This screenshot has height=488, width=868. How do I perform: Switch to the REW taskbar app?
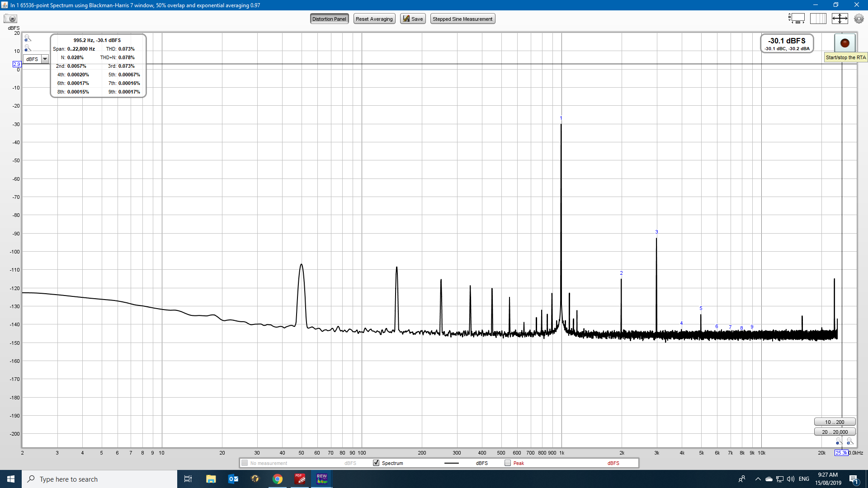tap(322, 479)
